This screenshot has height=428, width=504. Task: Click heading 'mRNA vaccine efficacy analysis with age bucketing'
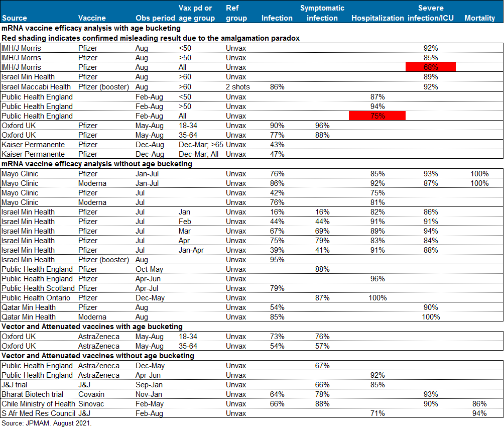tap(91, 28)
